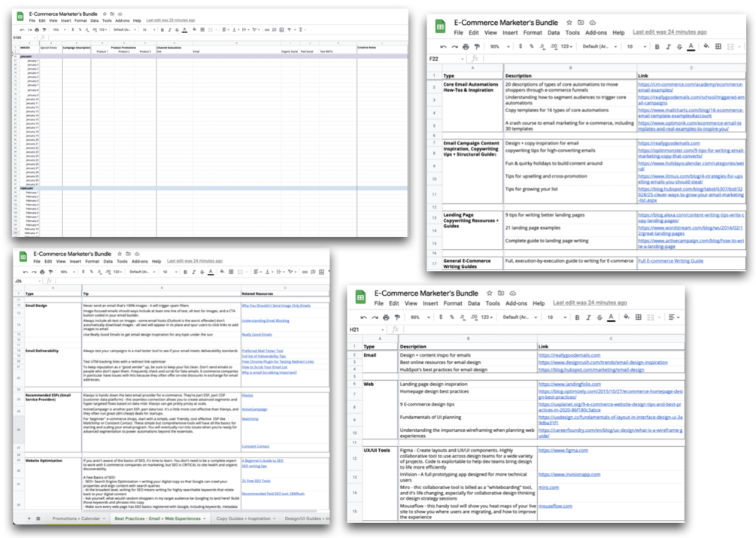Screen dimensions: 756x538
Task: Apply percent format in the cell F22 window
Action: [531, 47]
